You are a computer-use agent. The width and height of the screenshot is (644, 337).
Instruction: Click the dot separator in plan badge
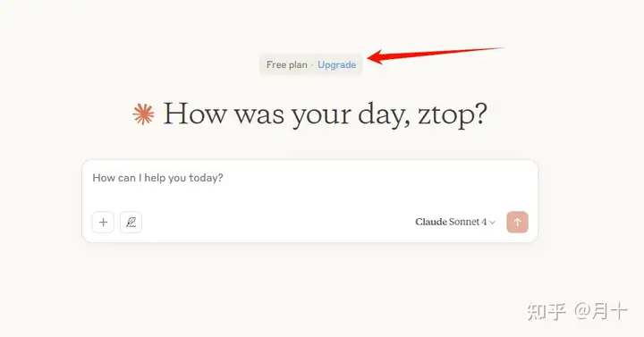pos(312,65)
